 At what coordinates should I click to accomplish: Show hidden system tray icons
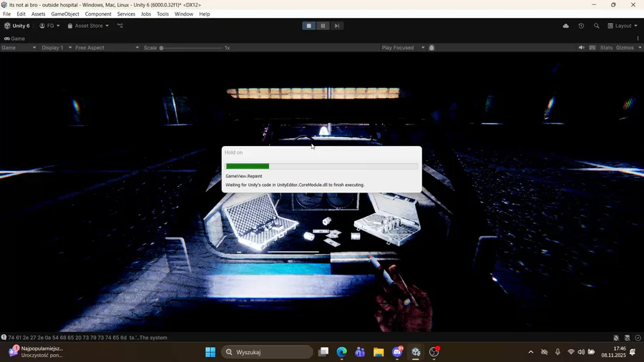coord(531,352)
